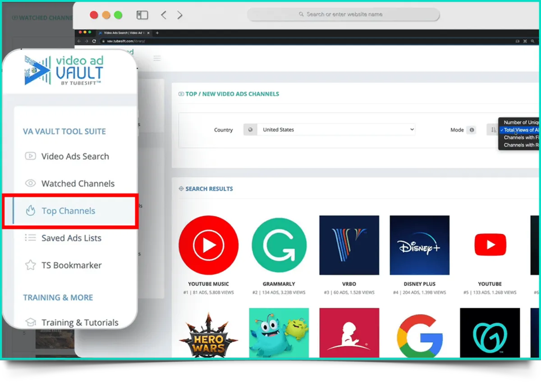Open the Training & Tutorials graduation-cap icon

(x=30, y=323)
